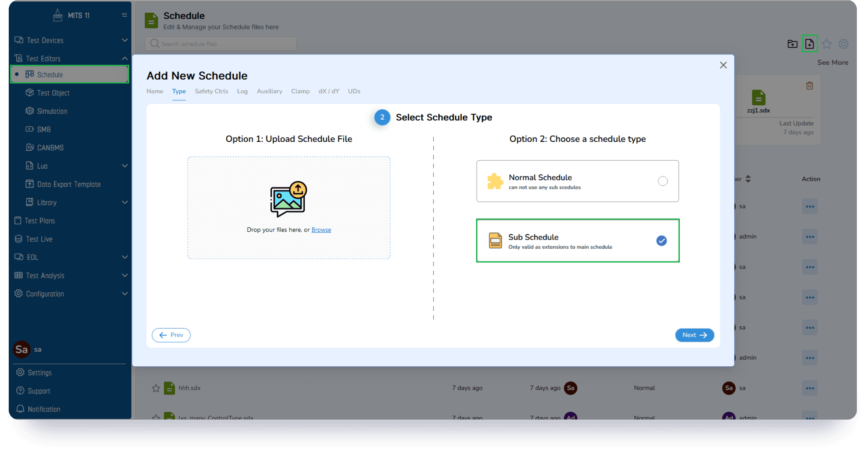Screen dimensions: 868x453
Task: Click the Next button to proceed
Action: (694, 335)
